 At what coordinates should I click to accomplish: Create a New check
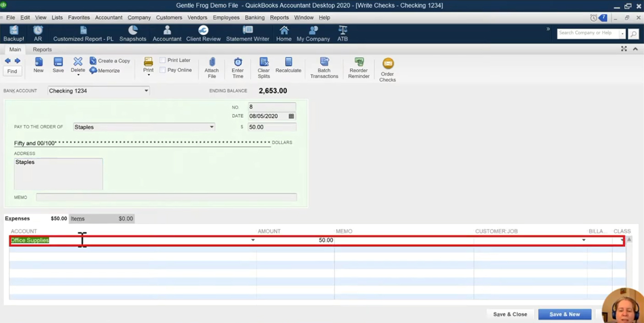click(x=39, y=65)
